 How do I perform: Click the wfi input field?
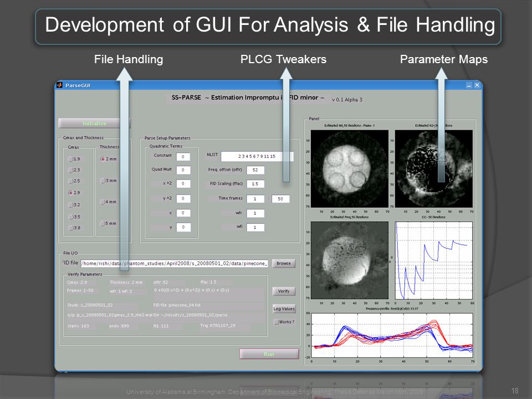pos(255,227)
